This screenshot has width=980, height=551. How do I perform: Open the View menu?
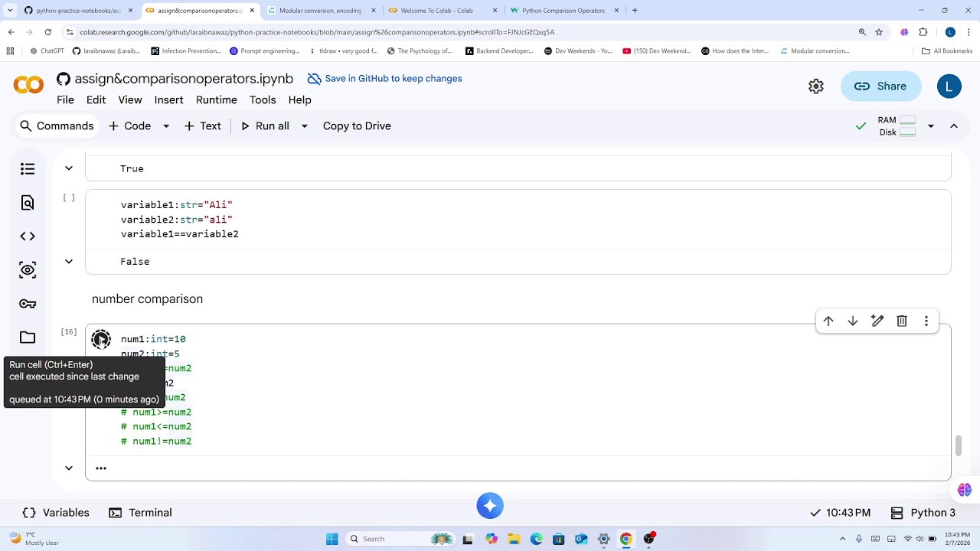pyautogui.click(x=129, y=100)
